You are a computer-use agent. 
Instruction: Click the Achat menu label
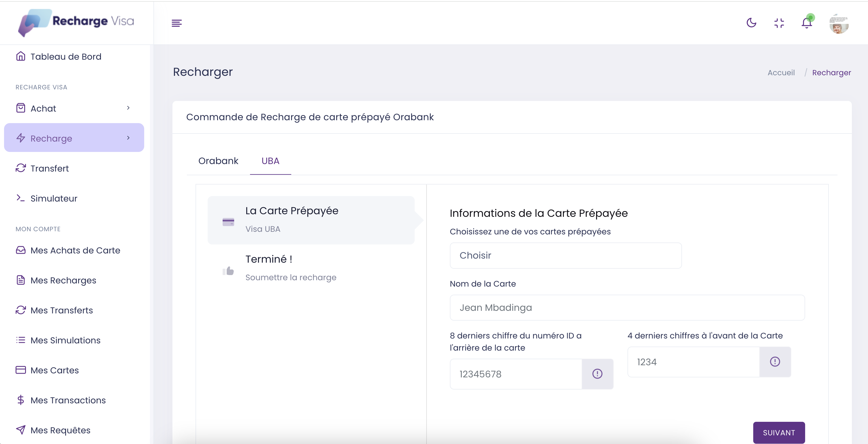tap(43, 108)
